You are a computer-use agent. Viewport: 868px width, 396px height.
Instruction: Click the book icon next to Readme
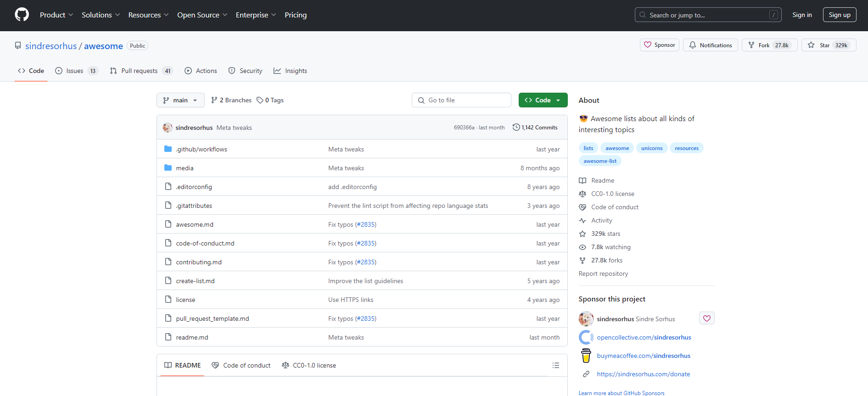tap(582, 180)
